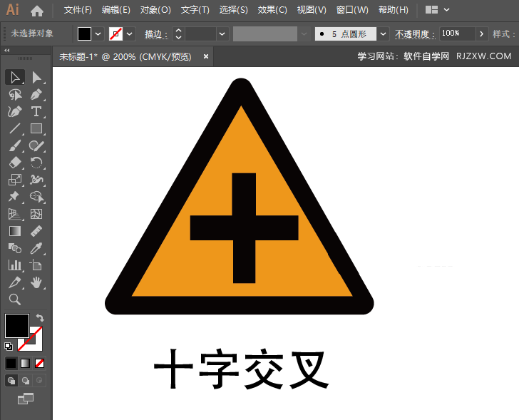Screen dimensions: 519x420
Task: Open the 选择(S) menu
Action: click(233, 10)
